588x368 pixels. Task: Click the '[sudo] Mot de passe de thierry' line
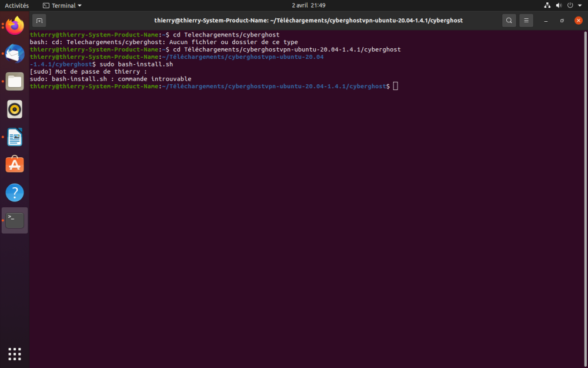tap(89, 71)
